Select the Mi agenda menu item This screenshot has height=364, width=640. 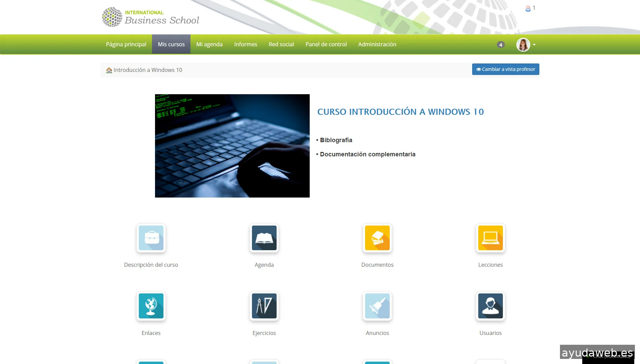coord(209,44)
